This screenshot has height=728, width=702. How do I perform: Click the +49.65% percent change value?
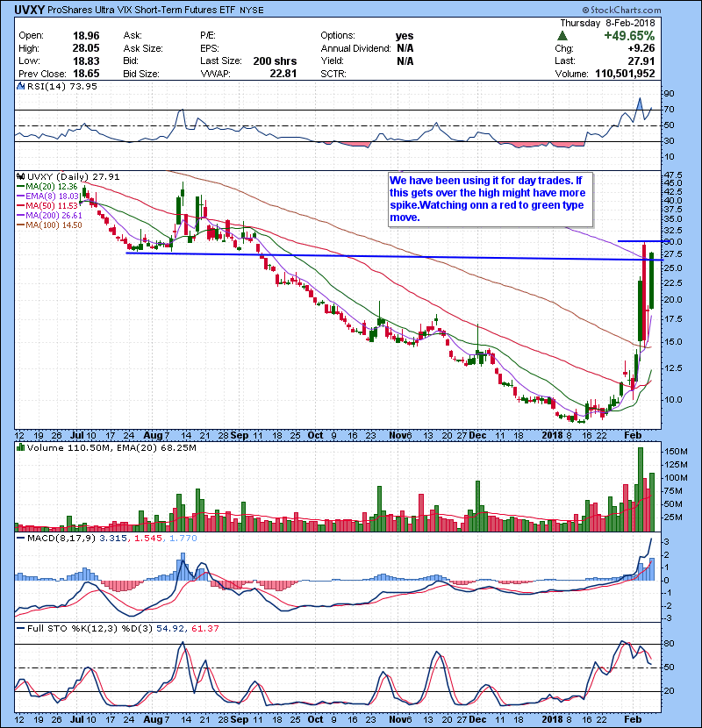pos(629,36)
